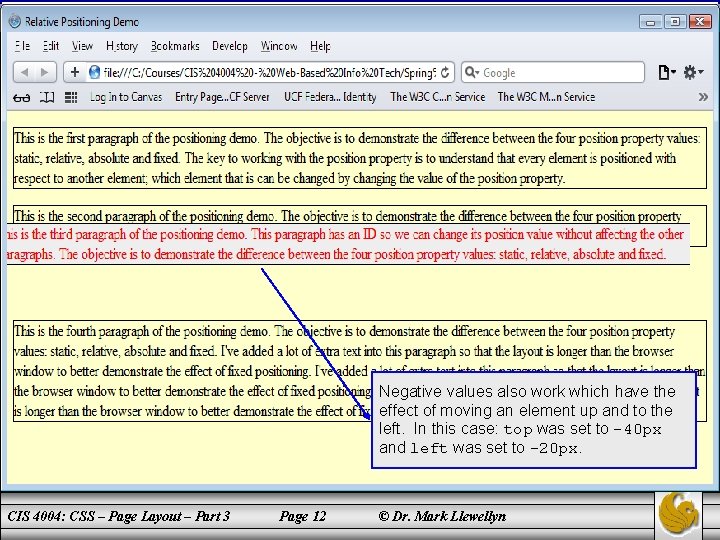Reload the page with the refresh icon

444,73
